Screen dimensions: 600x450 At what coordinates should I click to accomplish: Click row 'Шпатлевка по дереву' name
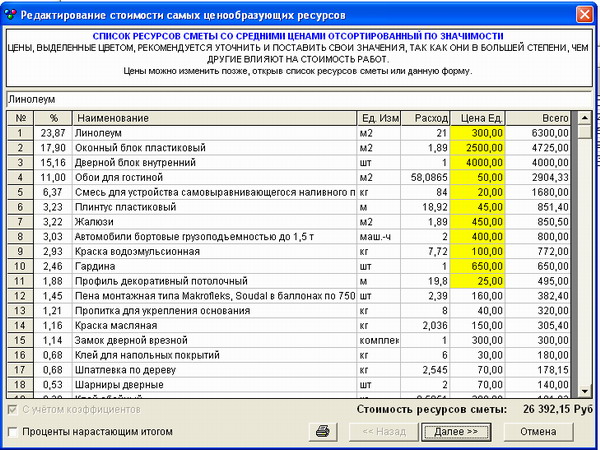[215, 370]
